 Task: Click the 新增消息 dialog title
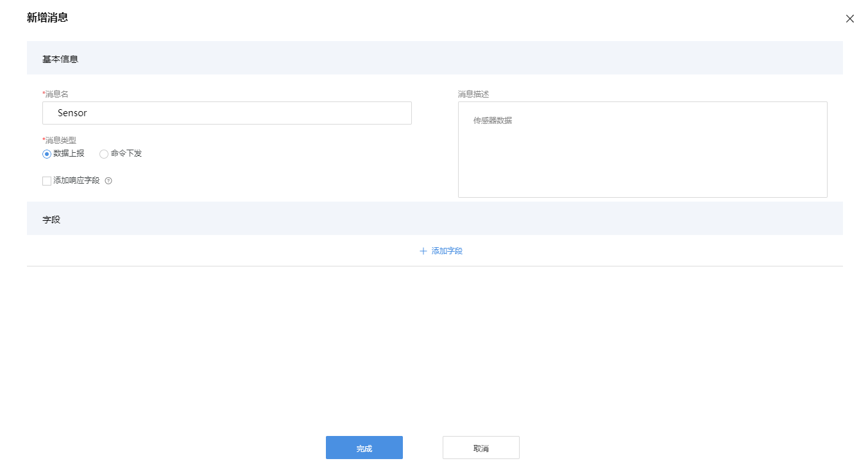tap(47, 18)
